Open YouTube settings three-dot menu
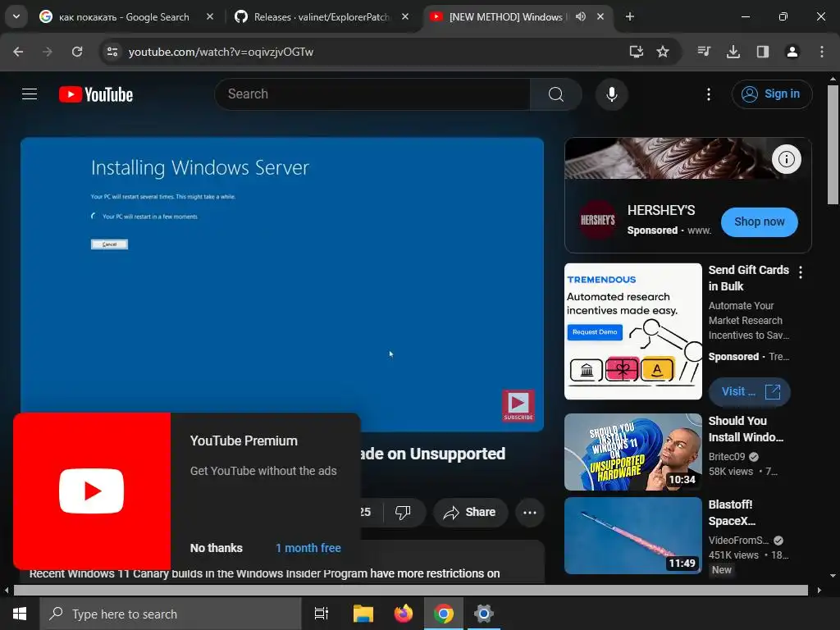The height and width of the screenshot is (630, 840). click(708, 94)
